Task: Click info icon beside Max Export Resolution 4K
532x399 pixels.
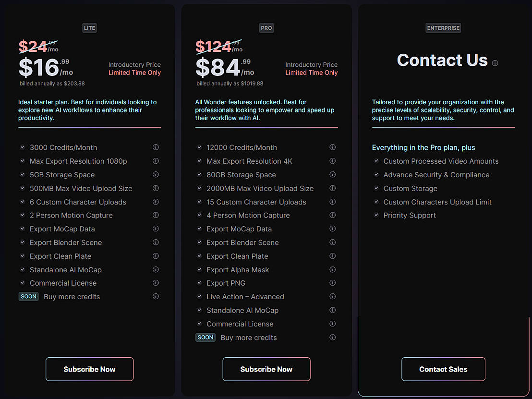Action: (x=333, y=161)
